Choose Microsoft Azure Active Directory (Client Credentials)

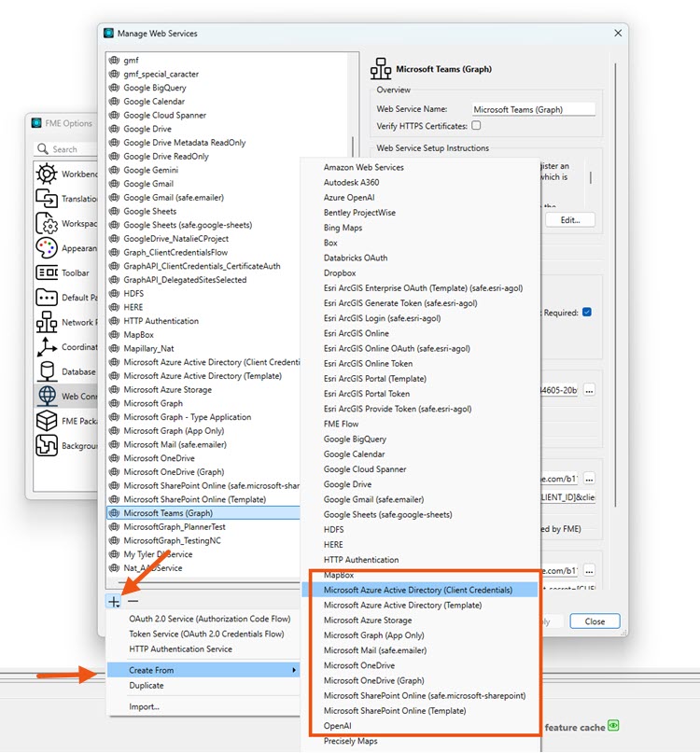pyautogui.click(x=417, y=590)
